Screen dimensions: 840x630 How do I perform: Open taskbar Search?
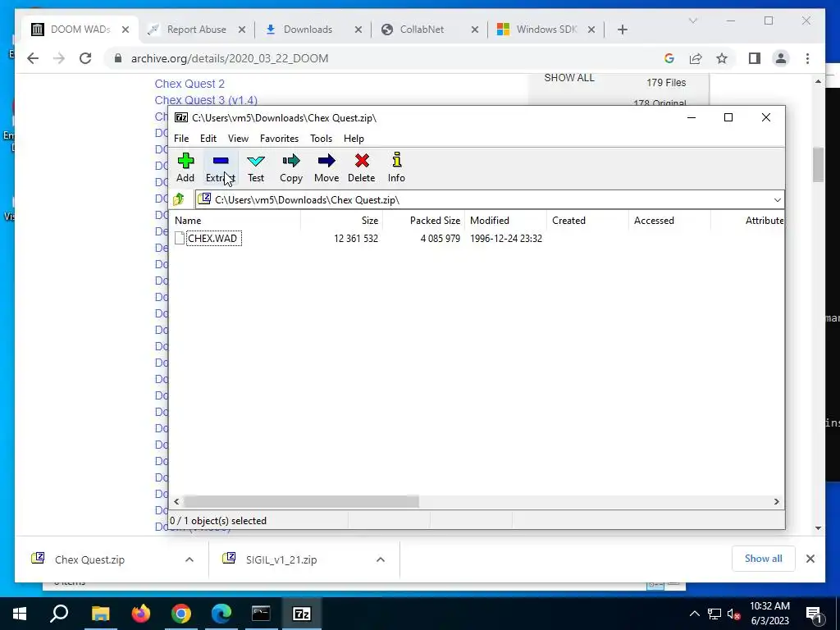tap(59, 614)
